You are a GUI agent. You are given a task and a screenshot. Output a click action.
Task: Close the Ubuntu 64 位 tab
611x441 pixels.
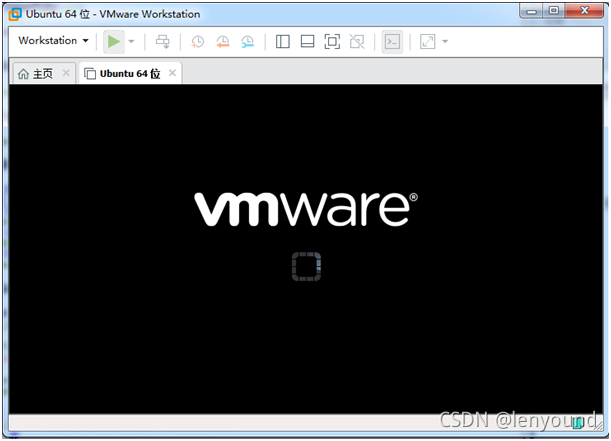172,73
